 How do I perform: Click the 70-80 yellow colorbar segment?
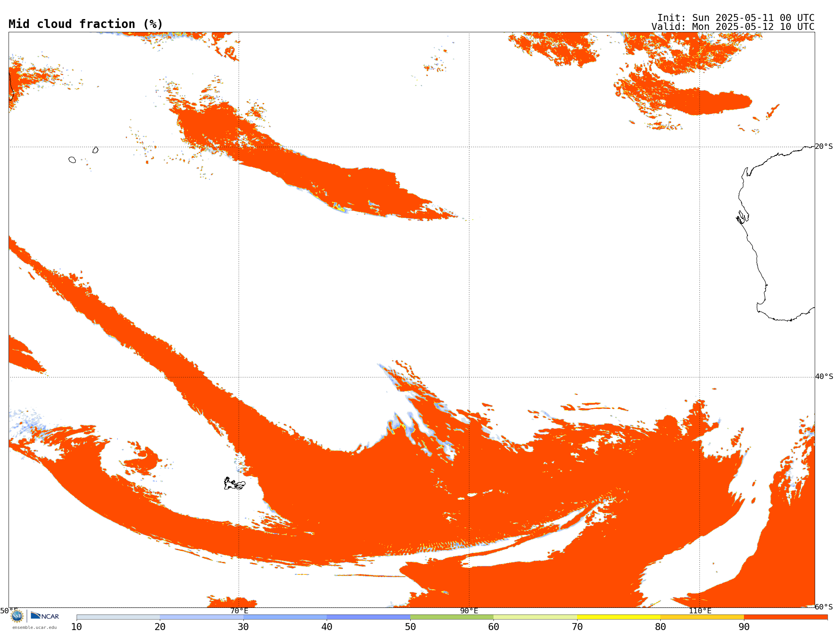pos(619,617)
